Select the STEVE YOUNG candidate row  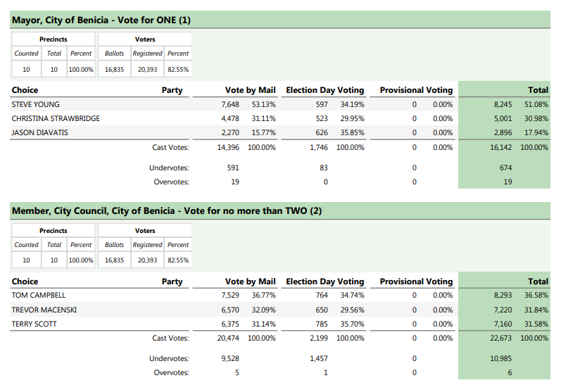tap(36, 104)
